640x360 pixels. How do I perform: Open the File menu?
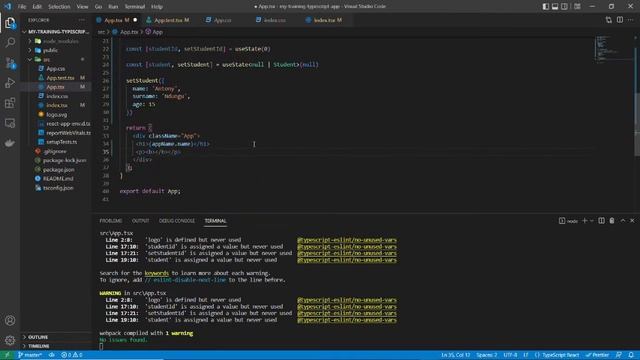[22, 7]
